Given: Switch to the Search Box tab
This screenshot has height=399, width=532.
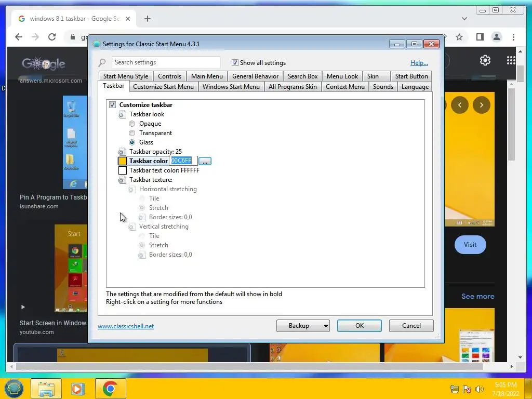Looking at the screenshot, I should pos(303,76).
